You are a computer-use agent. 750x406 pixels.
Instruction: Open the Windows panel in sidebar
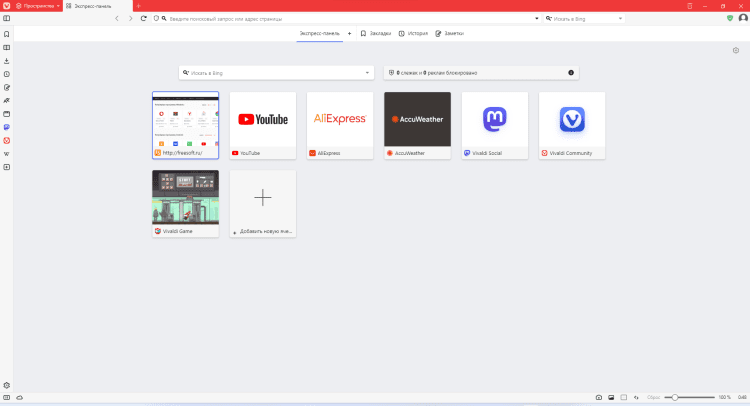7,114
